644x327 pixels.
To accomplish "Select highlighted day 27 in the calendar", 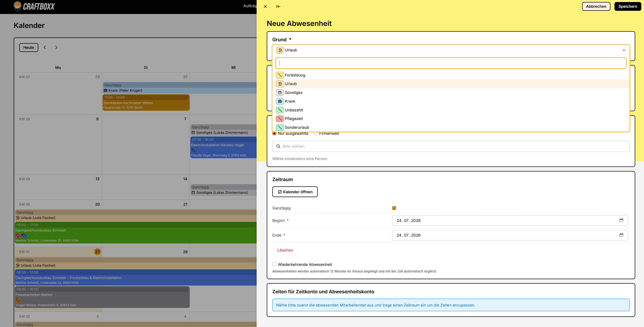I will [98, 252].
